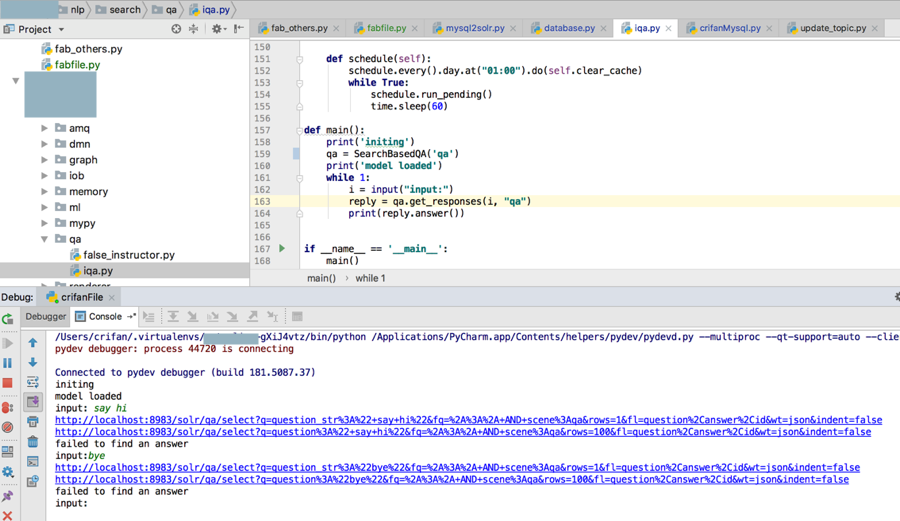Click the Mute Breakpoints icon
The image size is (900, 521).
click(x=8, y=428)
